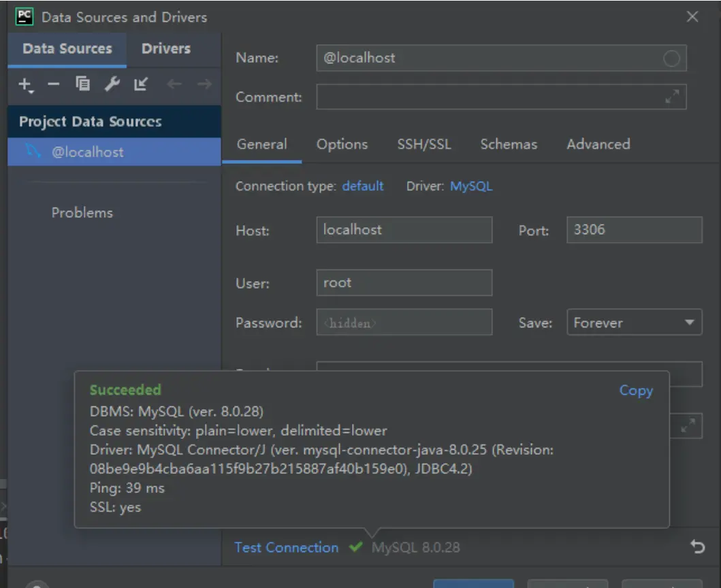Open the Save password Forever dropdown
Image resolution: width=721 pixels, height=588 pixels.
[634, 323]
